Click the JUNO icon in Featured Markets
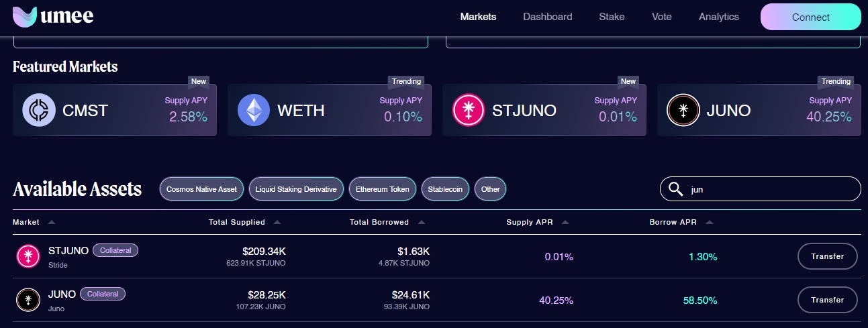The image size is (868, 328). pyautogui.click(x=683, y=110)
